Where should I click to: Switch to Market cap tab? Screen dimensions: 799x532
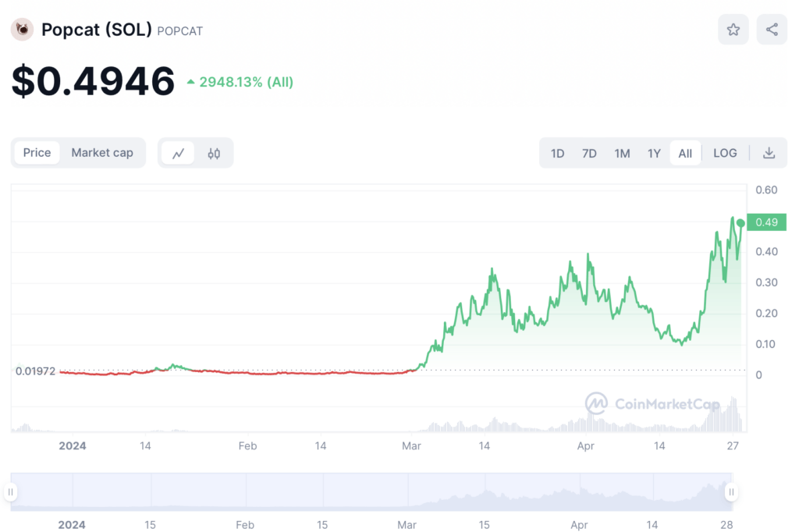[x=102, y=153]
